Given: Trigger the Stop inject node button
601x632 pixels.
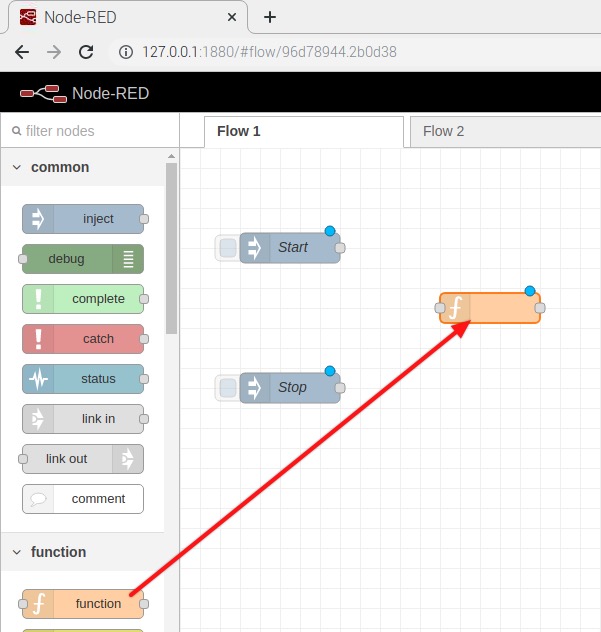Looking at the screenshot, I should pos(228,387).
